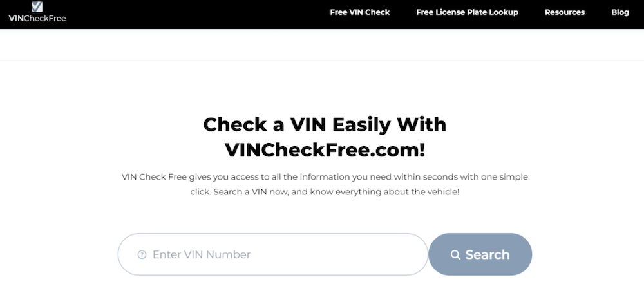Visit the Blog page
644x293 pixels.
coord(620,12)
